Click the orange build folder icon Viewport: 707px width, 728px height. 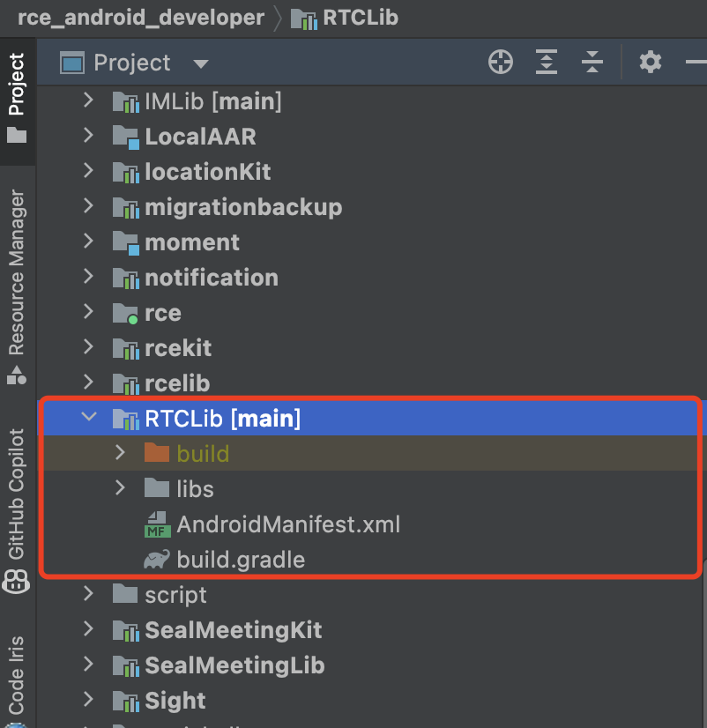click(156, 454)
